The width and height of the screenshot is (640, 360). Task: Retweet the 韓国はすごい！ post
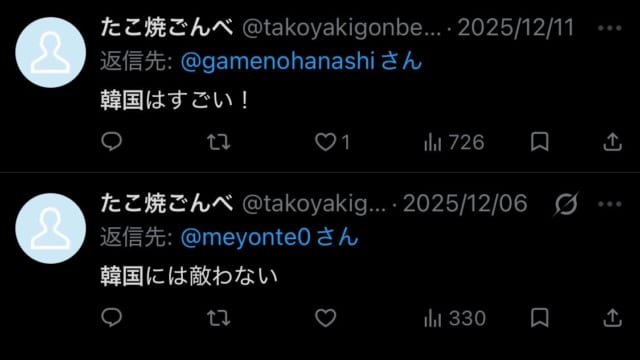218,142
